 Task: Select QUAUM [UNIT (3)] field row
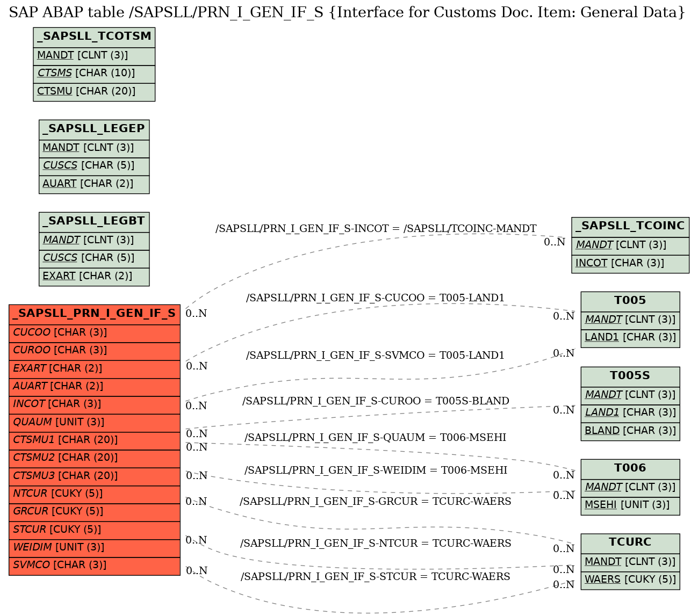[x=95, y=423]
